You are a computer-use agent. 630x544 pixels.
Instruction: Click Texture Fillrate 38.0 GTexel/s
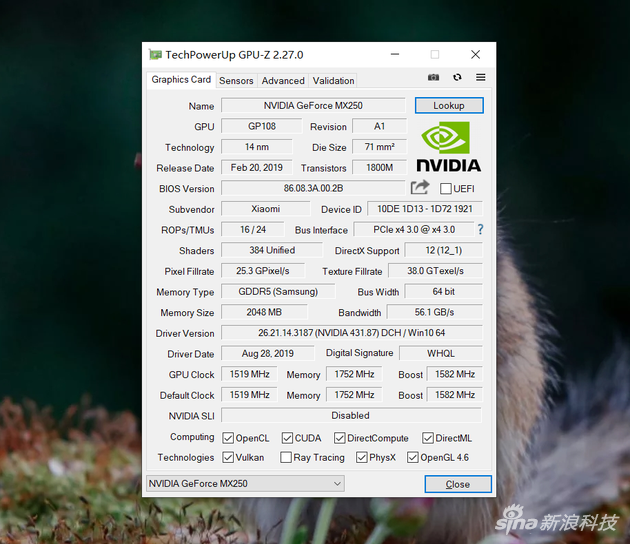coord(436,271)
